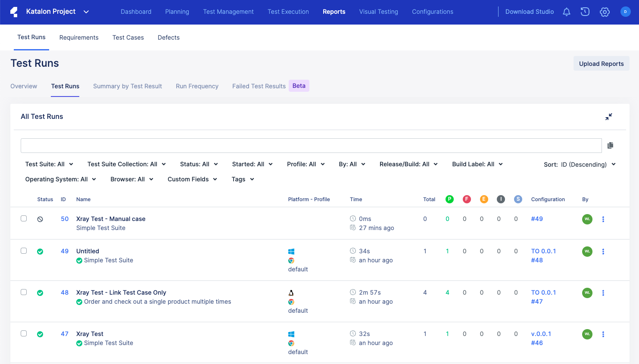The height and width of the screenshot is (364, 639).
Task: Select the checkbox for test run 50
Action: tap(24, 218)
